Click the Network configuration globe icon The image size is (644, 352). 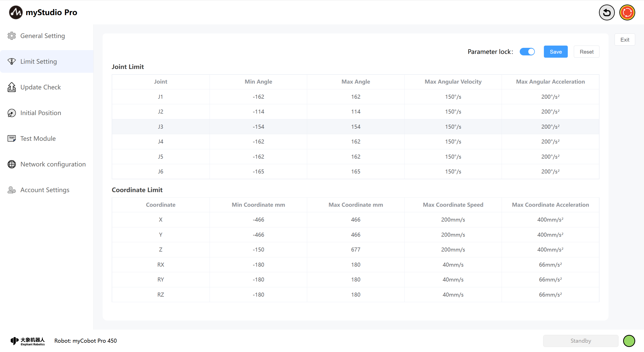(12, 164)
